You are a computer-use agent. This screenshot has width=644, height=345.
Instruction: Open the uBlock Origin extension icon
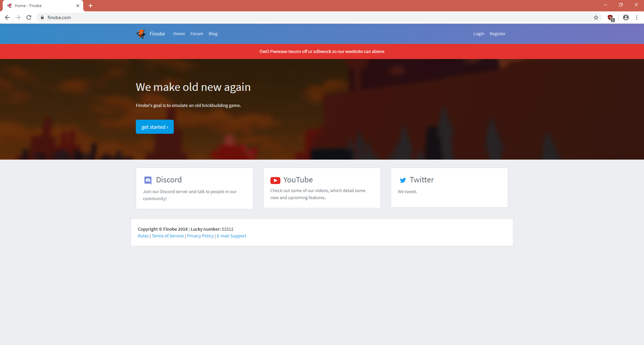pyautogui.click(x=610, y=17)
